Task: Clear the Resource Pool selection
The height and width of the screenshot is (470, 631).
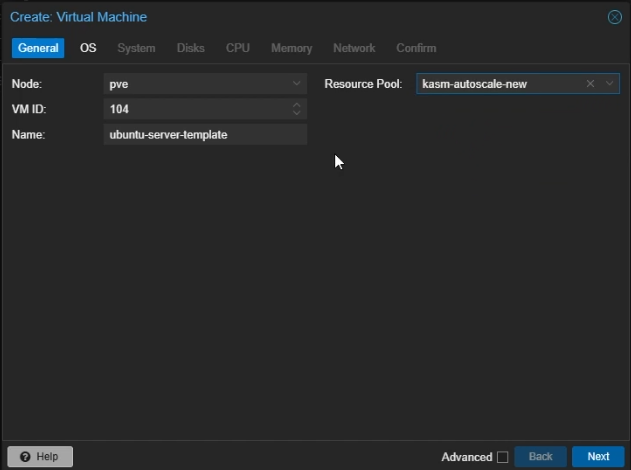Action: (590, 84)
